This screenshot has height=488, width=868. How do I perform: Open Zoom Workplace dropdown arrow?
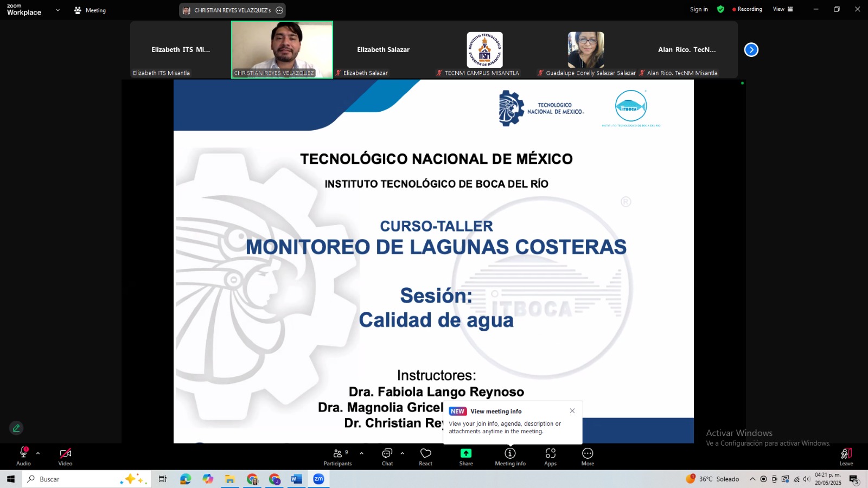tap(58, 10)
